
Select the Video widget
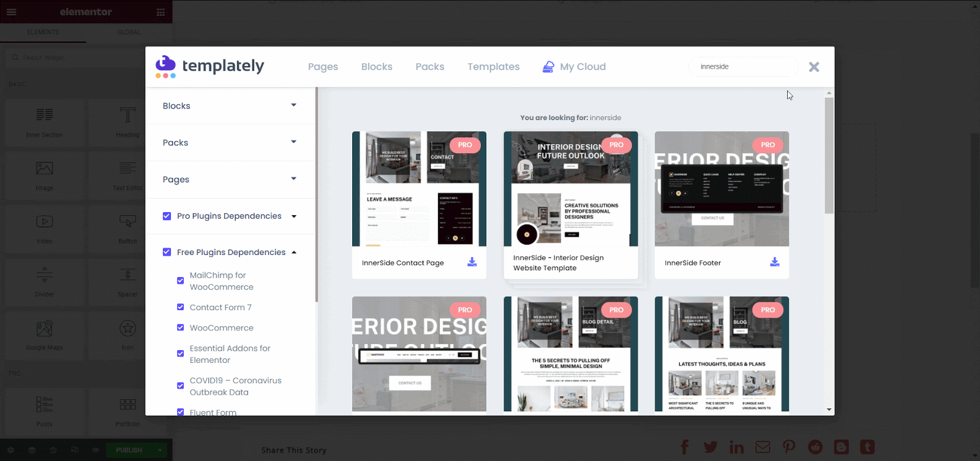click(x=44, y=229)
